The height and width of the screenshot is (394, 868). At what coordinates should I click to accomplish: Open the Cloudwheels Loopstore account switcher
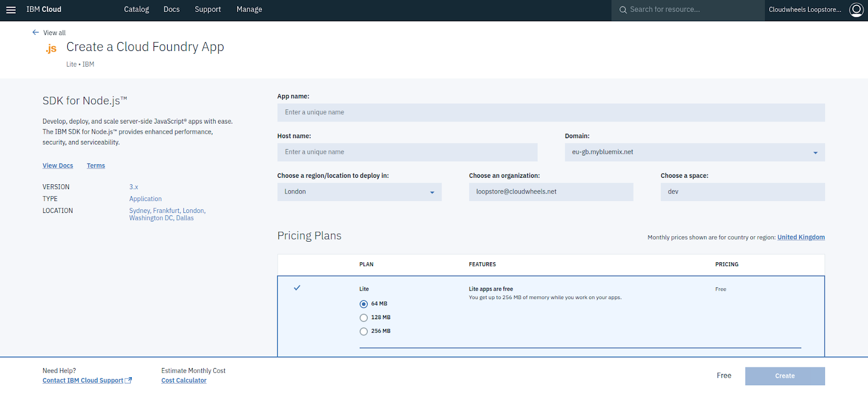(805, 10)
